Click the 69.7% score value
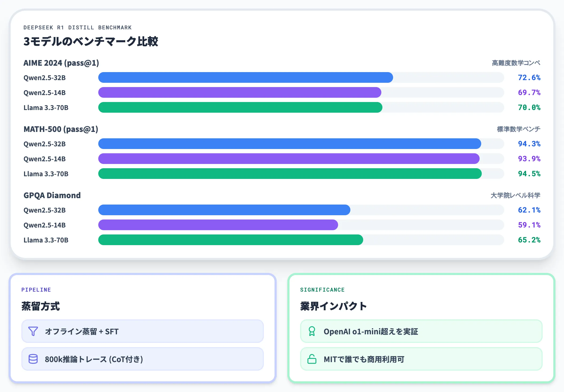This screenshot has width=564, height=392. 529,92
